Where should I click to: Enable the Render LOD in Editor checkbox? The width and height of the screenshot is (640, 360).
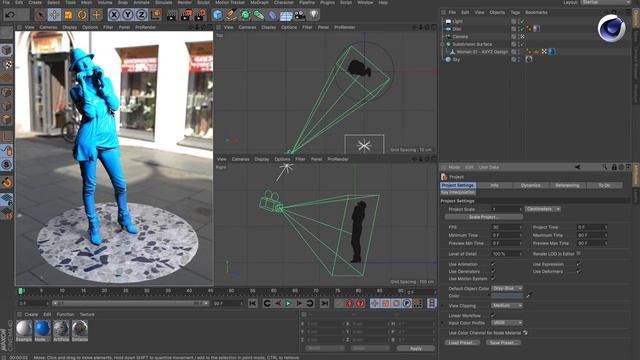click(579, 253)
